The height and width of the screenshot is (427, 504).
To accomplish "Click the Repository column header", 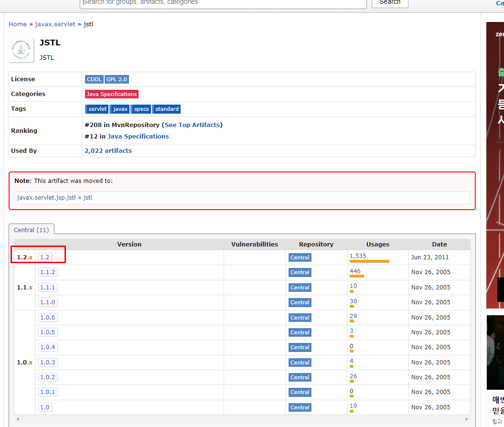I will 316,245.
